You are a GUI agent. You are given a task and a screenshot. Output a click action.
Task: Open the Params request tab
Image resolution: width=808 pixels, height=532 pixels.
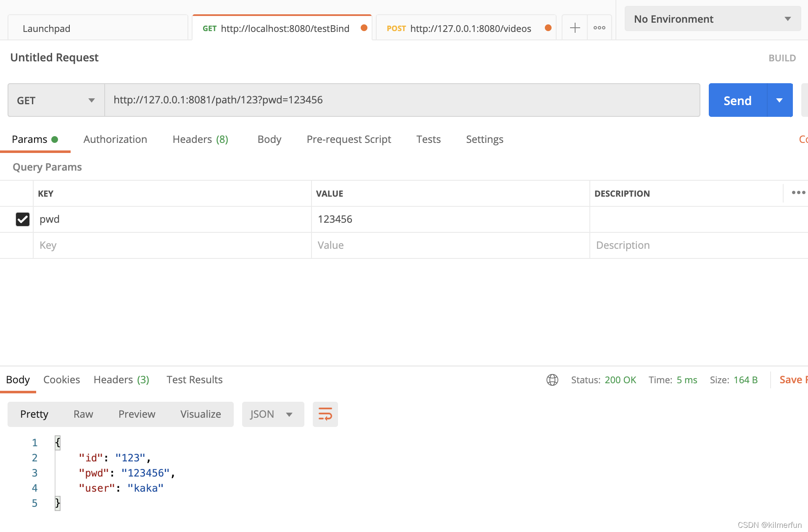tap(35, 140)
